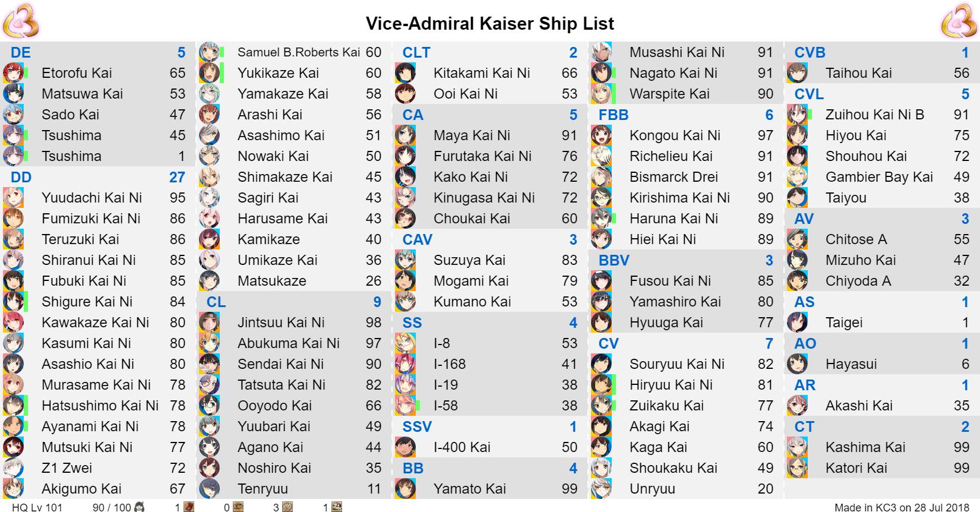This screenshot has height=512, width=980.
Task: Click Yuudachi Kai Ni's portrait icon
Action: (x=13, y=198)
